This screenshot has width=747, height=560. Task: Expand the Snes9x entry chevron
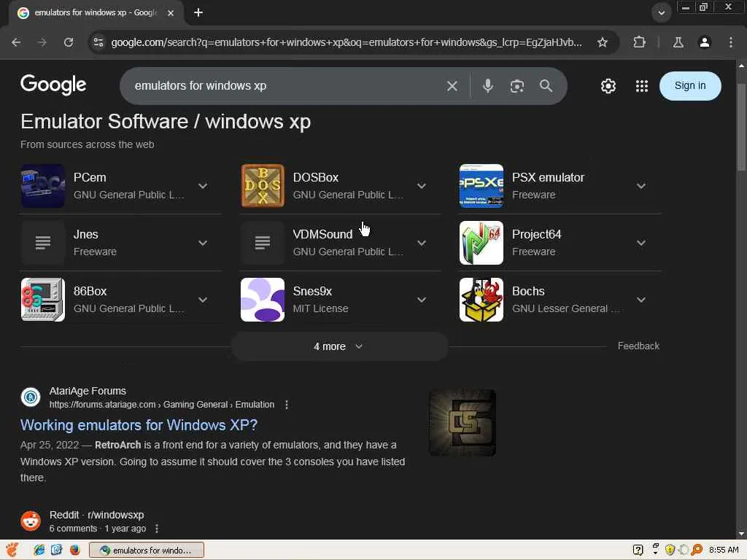(422, 300)
